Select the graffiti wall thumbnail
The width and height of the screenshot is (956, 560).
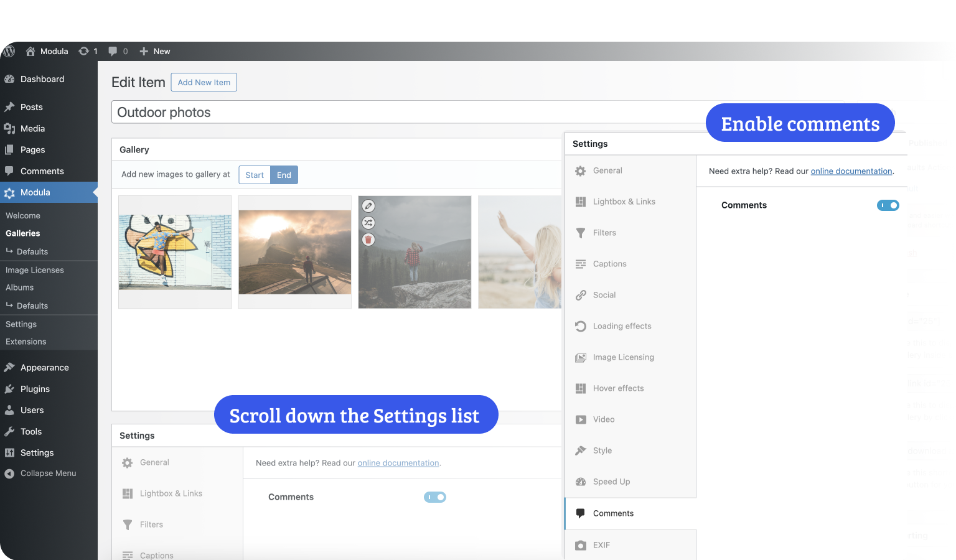click(x=175, y=252)
